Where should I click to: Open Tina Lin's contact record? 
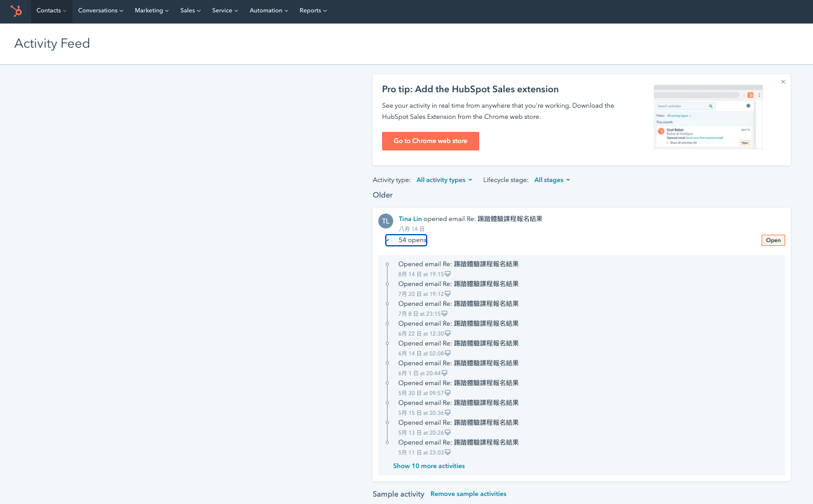pos(410,219)
